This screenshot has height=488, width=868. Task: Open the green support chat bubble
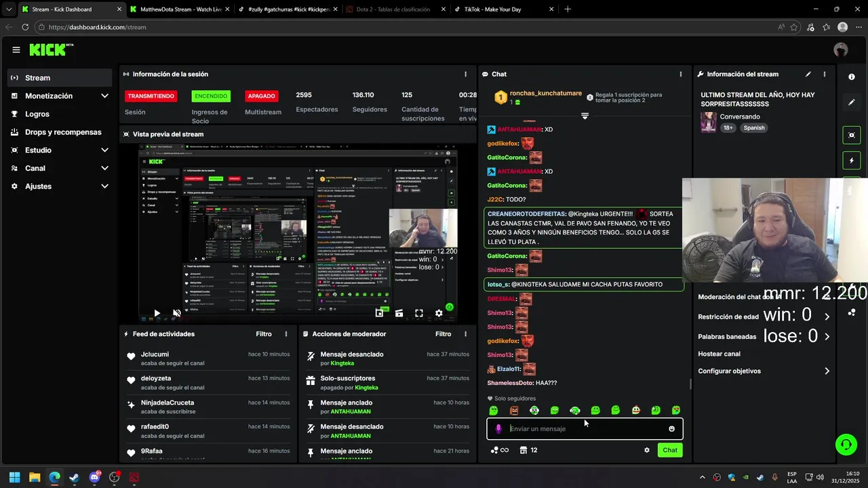[x=846, y=445]
